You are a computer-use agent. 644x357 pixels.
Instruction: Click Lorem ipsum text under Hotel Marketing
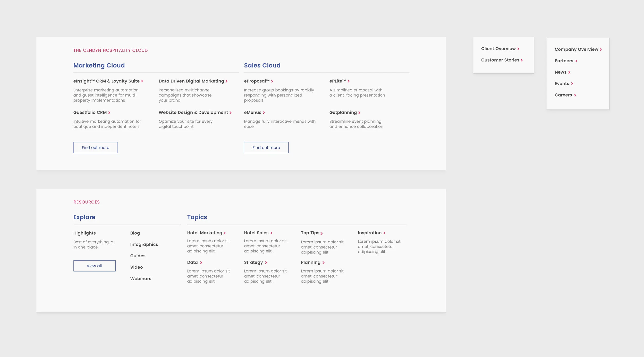click(208, 246)
